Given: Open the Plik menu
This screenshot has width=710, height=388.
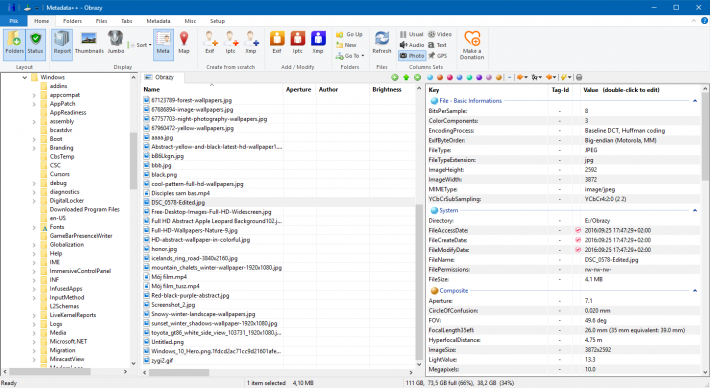Looking at the screenshot, I should pyautogui.click(x=14, y=21).
